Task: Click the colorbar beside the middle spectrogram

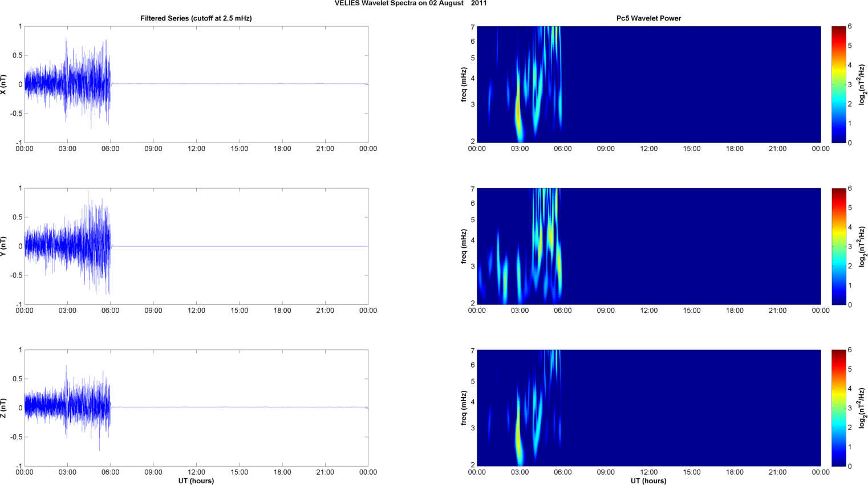Action: [838, 246]
